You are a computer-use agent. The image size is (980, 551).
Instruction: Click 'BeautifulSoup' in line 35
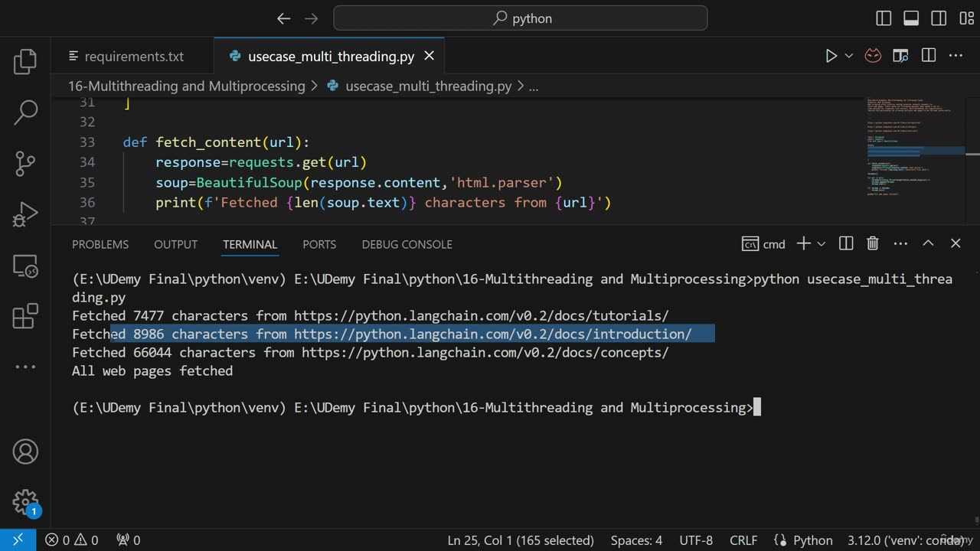[x=250, y=183]
